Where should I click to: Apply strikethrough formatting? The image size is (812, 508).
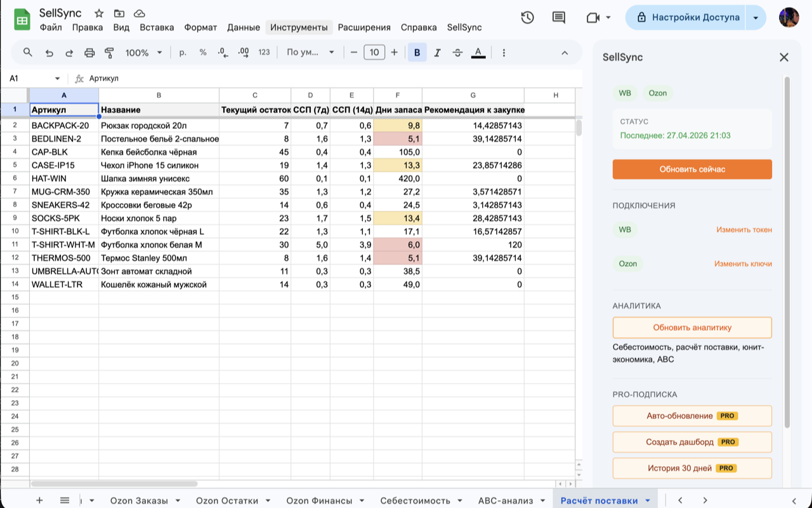pyautogui.click(x=457, y=53)
